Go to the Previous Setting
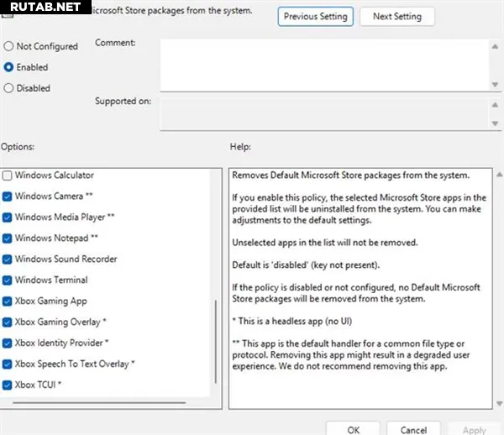 (x=315, y=17)
